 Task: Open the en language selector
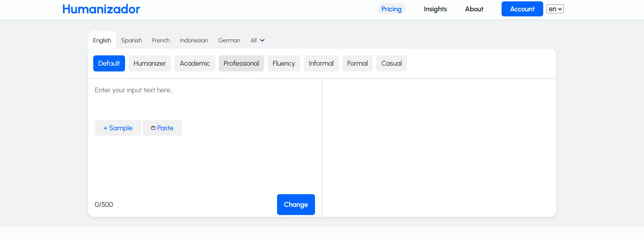click(x=555, y=9)
